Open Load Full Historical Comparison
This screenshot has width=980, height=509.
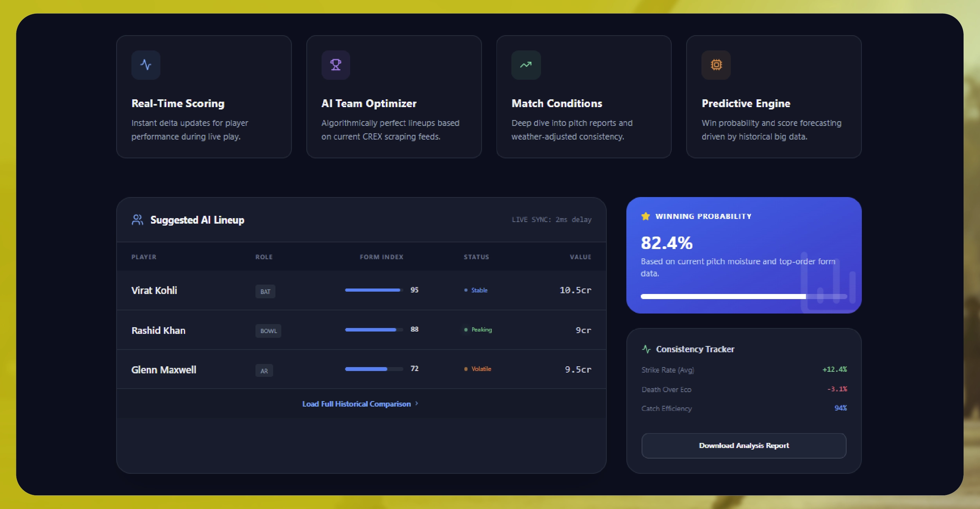tap(355, 404)
